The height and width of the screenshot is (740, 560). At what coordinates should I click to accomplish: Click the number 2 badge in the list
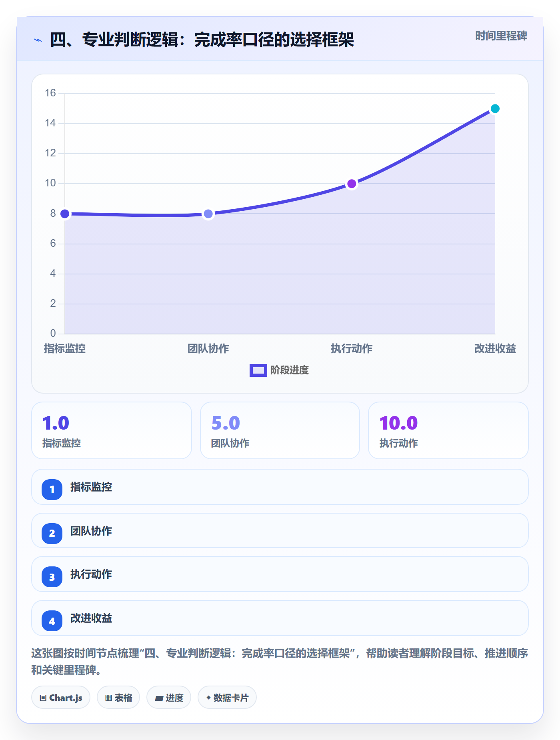click(x=52, y=533)
